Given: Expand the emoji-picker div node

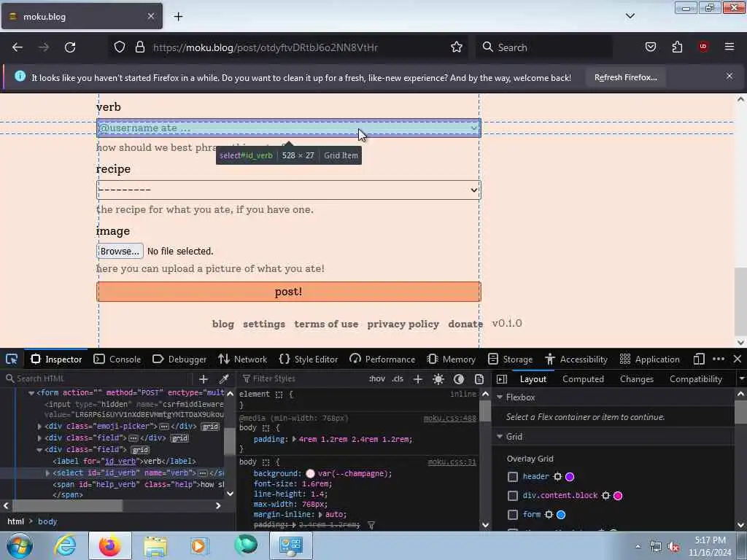Looking at the screenshot, I should [39, 426].
